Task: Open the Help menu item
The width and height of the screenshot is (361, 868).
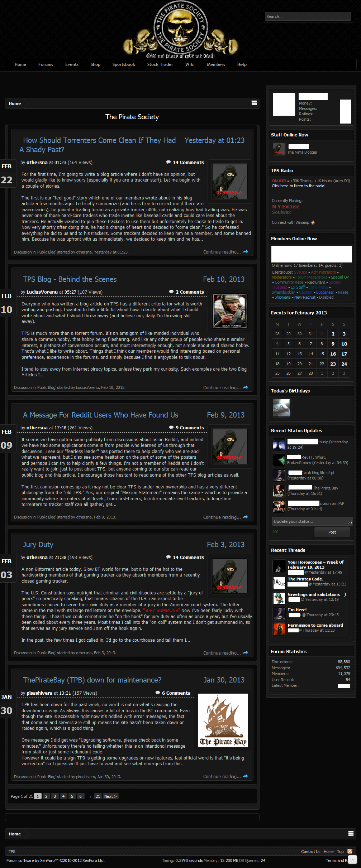Action: [x=242, y=64]
